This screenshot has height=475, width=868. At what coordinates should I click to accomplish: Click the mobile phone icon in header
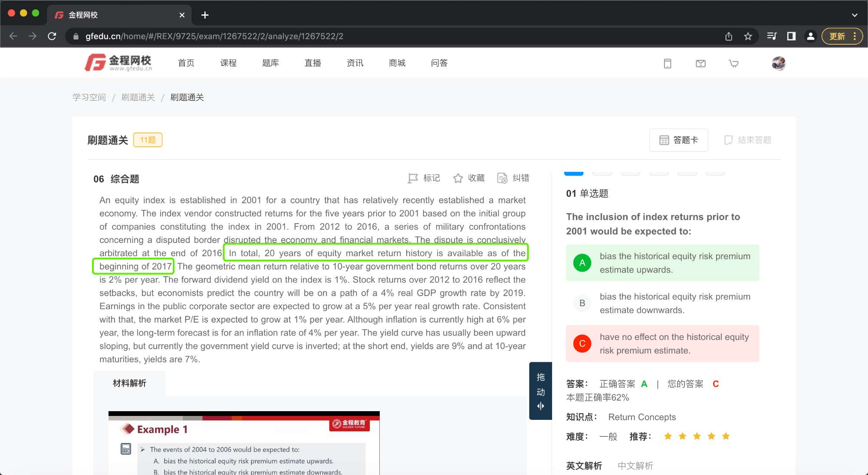point(667,64)
